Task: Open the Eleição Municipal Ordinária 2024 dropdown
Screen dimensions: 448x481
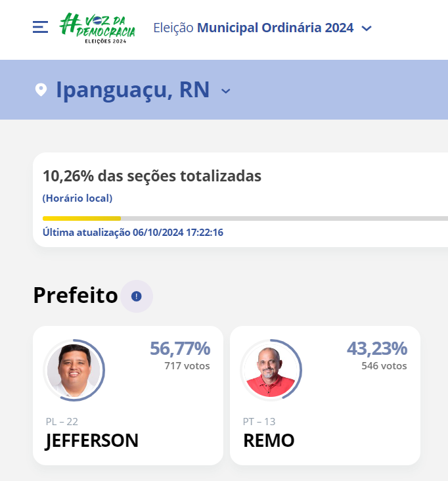Action: pos(263,28)
